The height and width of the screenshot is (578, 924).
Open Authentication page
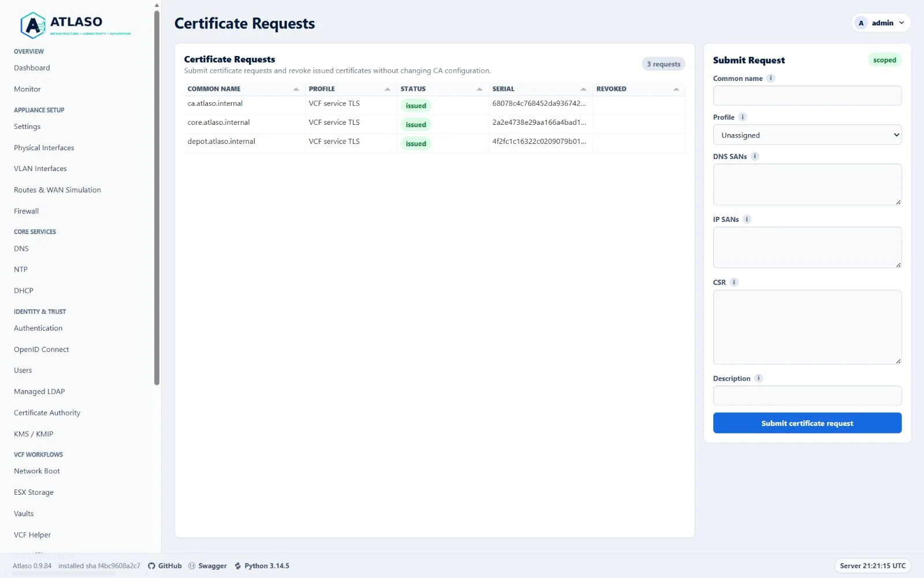click(38, 328)
